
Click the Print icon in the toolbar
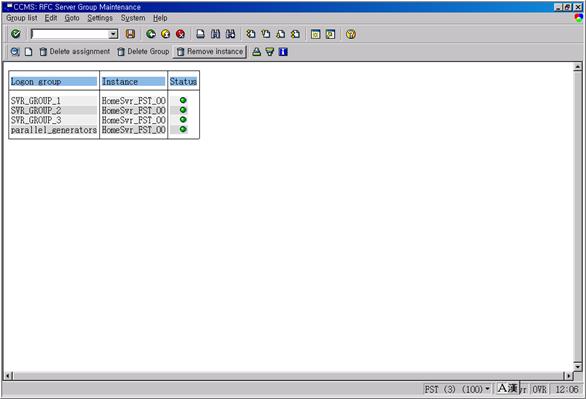(201, 34)
